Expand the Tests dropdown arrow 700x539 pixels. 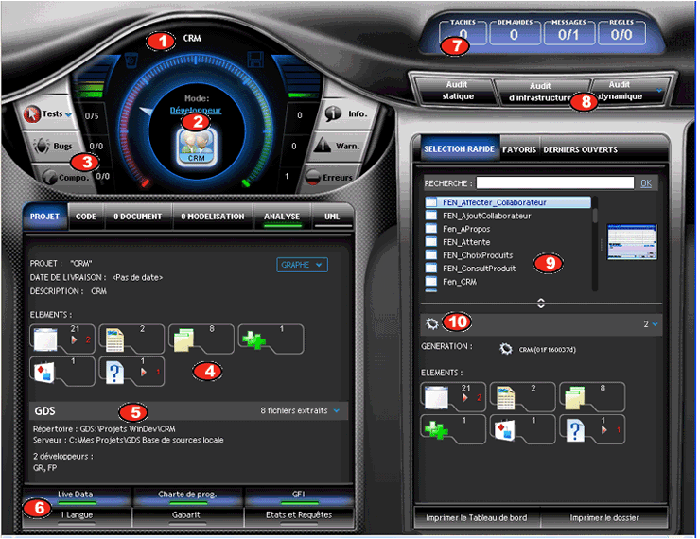pos(68,115)
